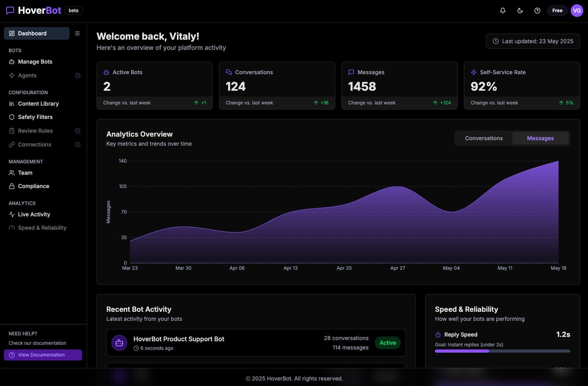Image resolution: width=588 pixels, height=386 pixels.
Task: Open the VG profile avatar menu
Action: [x=577, y=11]
